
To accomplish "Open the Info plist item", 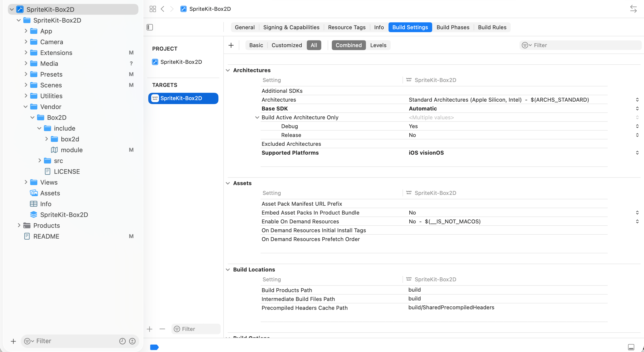I will coord(45,204).
